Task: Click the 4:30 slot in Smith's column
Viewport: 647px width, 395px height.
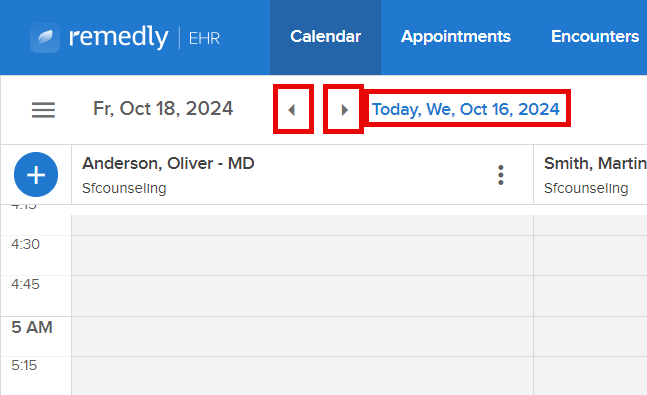Action: [590, 255]
